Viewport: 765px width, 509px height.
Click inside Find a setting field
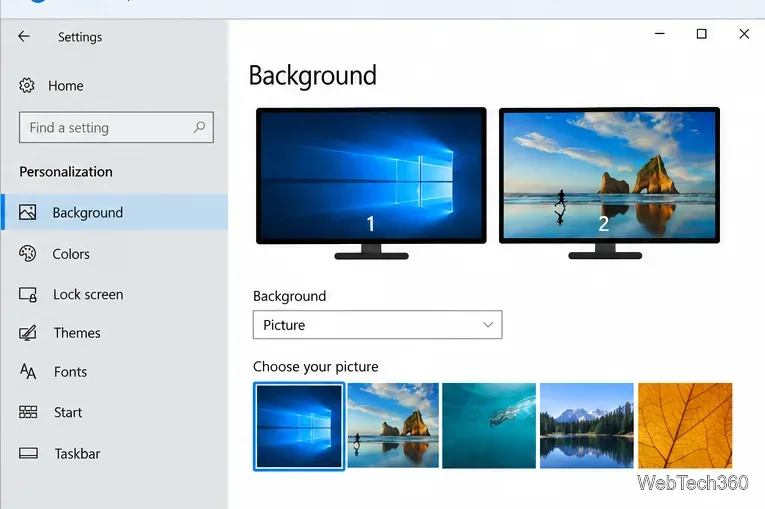[x=116, y=127]
